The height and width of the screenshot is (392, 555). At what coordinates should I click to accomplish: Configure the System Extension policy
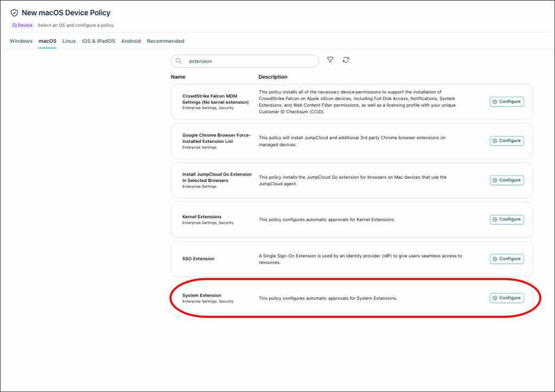[x=507, y=298]
